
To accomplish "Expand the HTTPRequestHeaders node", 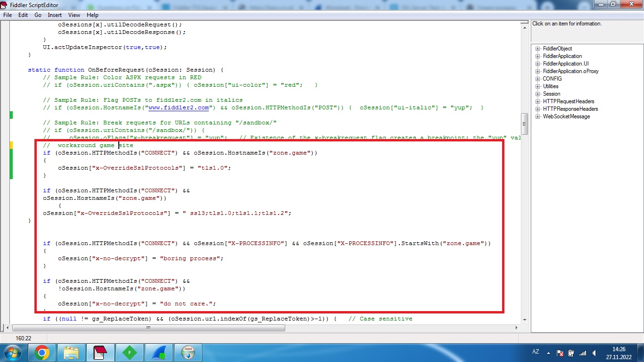I will [537, 101].
